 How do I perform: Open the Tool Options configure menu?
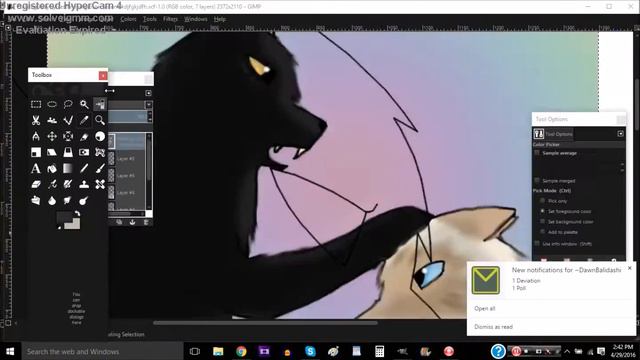620,133
